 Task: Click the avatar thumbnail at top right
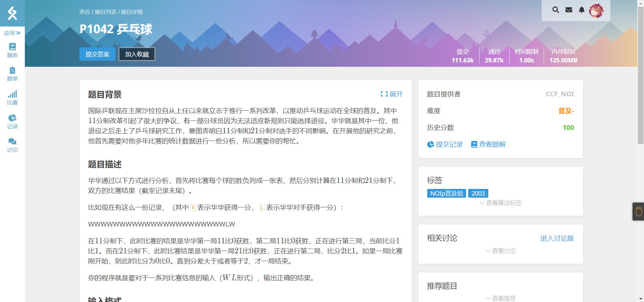(597, 10)
